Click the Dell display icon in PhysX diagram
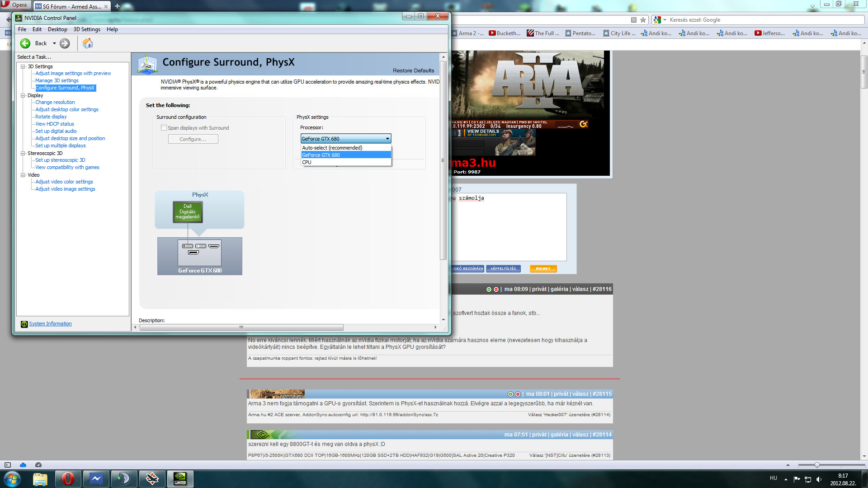Image resolution: width=868 pixels, height=488 pixels. (188, 211)
